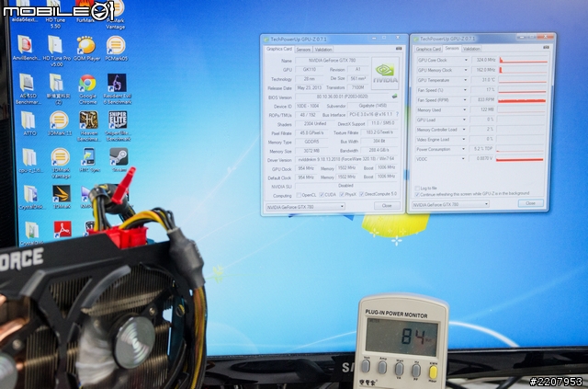Launch the HTC Sync shortcut

point(89,160)
